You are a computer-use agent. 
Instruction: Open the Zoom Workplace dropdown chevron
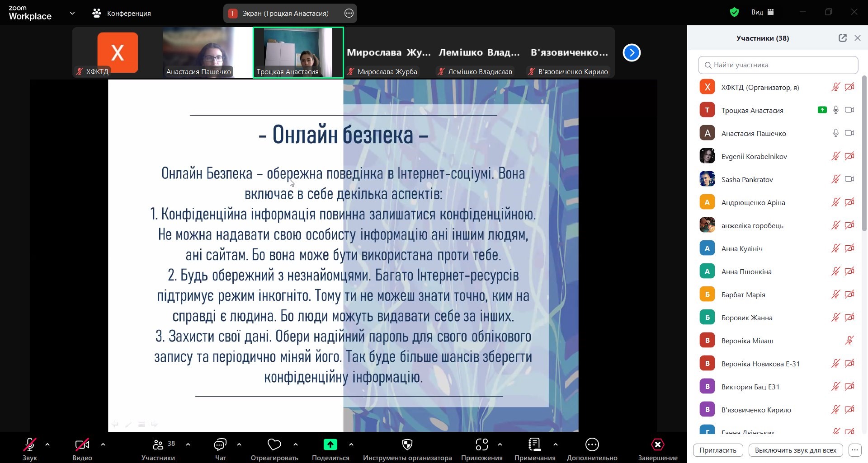coord(72,13)
